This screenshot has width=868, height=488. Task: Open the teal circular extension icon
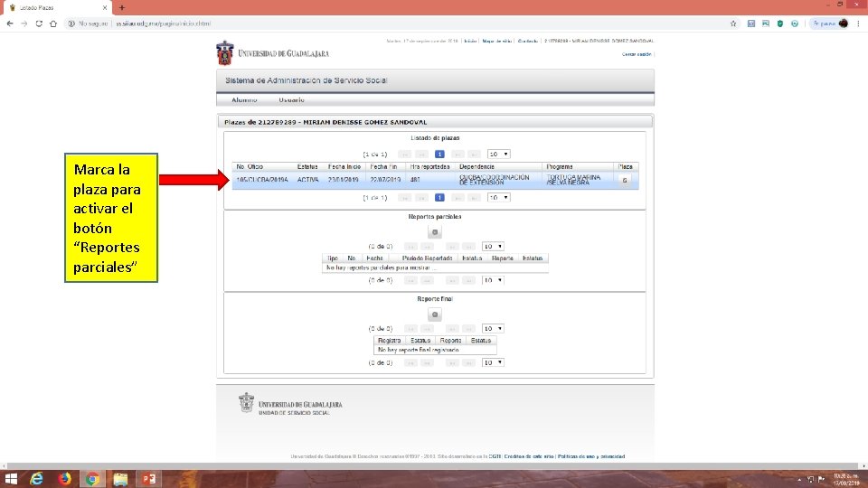[795, 23]
